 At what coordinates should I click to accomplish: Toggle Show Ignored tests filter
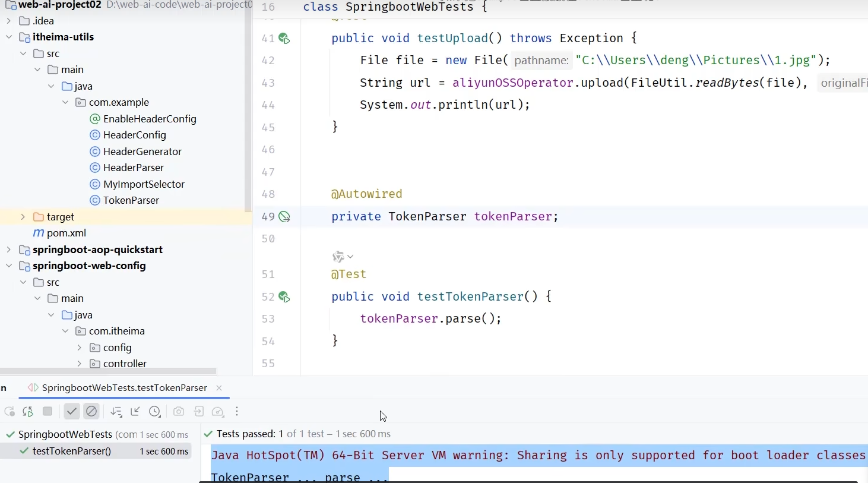91,411
